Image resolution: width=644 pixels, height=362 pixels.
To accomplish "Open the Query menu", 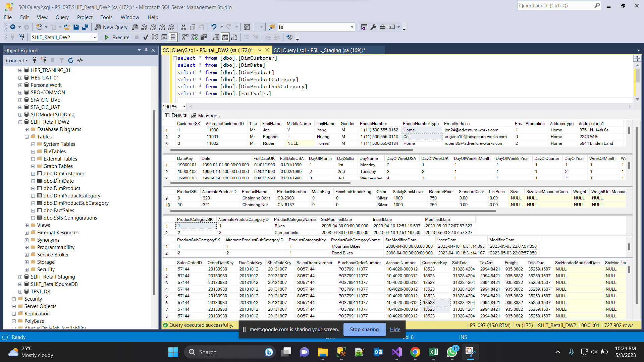I will pyautogui.click(x=62, y=17).
